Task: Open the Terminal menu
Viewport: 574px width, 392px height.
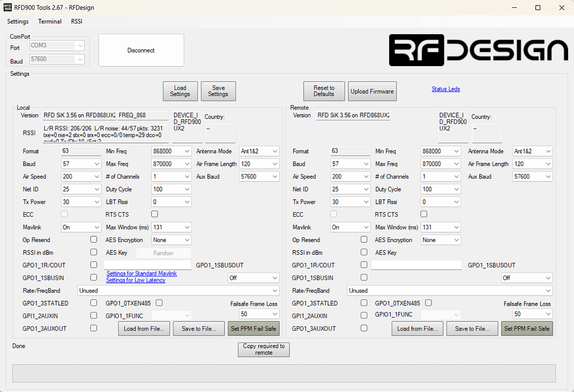Action: tap(49, 21)
